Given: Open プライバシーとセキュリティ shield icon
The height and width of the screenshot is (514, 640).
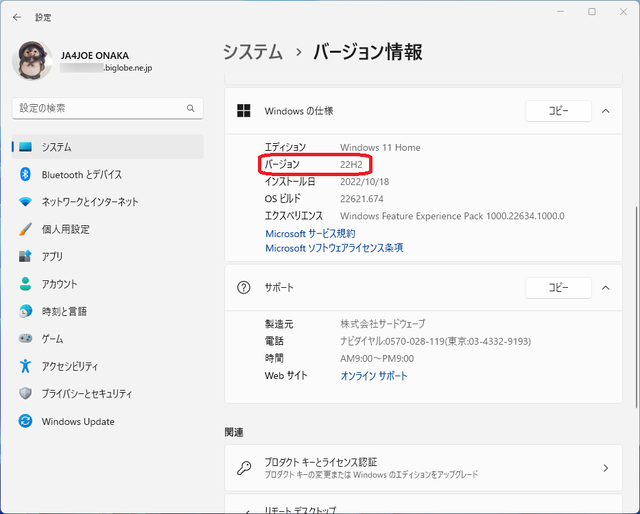Looking at the screenshot, I should (25, 394).
